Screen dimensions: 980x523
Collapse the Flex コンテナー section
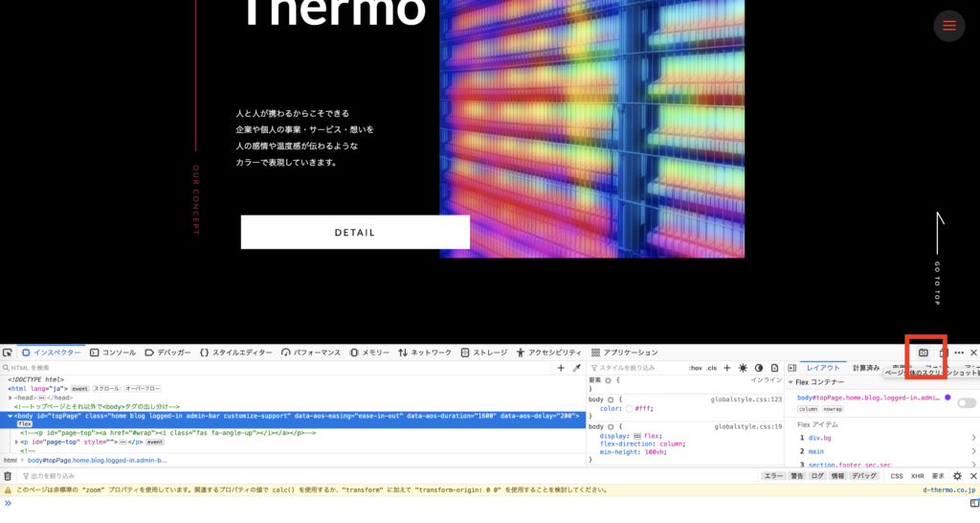pos(791,382)
